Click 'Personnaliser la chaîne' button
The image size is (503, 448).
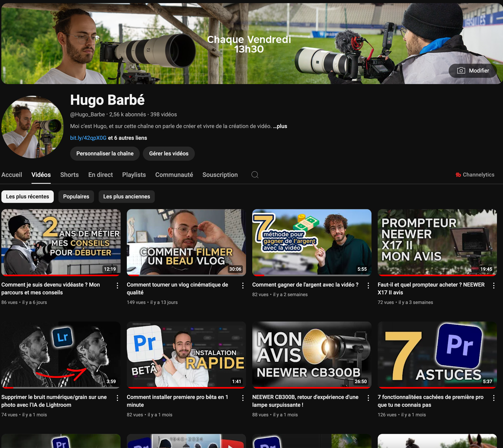(x=105, y=154)
